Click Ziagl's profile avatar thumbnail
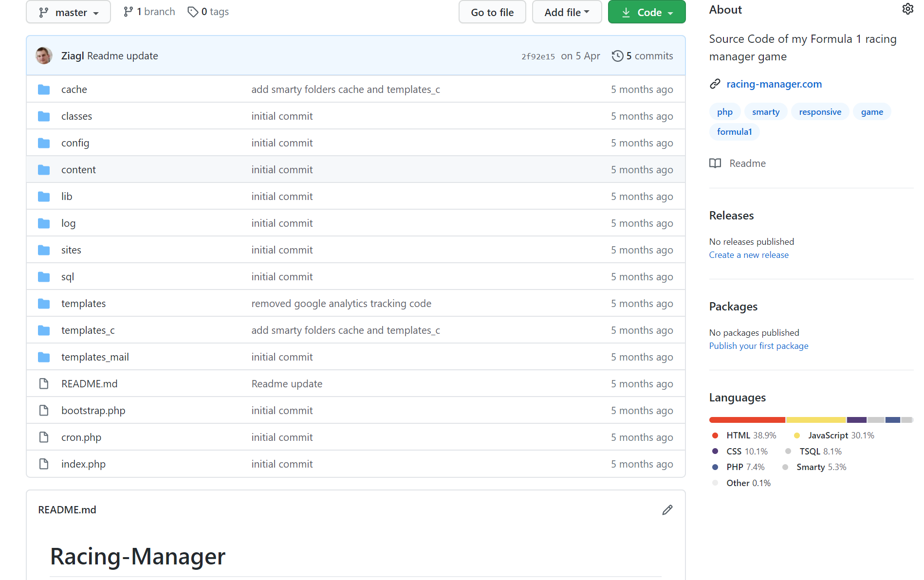Screen dimensions: 924x580 pos(43,55)
